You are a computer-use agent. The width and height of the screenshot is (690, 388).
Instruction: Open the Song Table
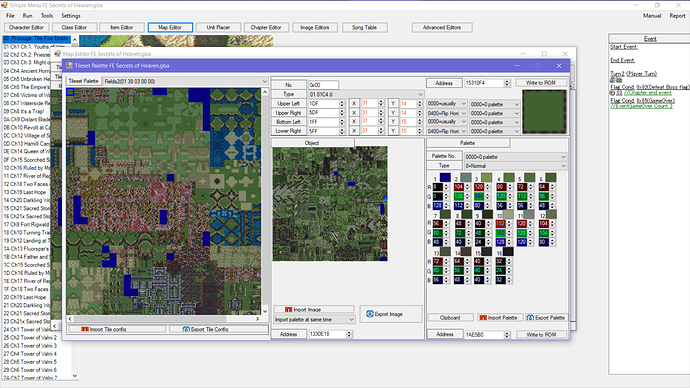point(364,27)
